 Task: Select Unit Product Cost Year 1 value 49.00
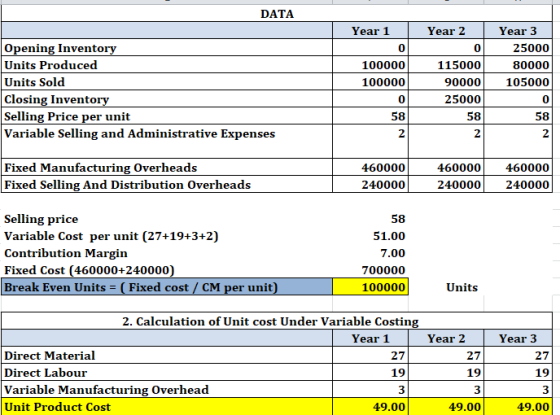(370, 406)
